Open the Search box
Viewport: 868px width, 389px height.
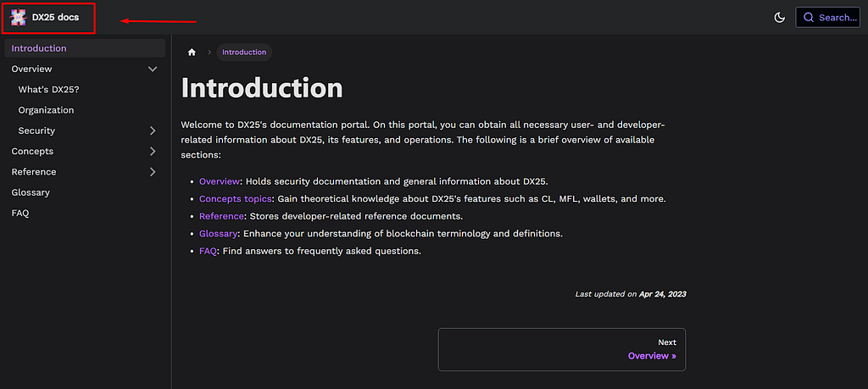pyautogui.click(x=827, y=18)
